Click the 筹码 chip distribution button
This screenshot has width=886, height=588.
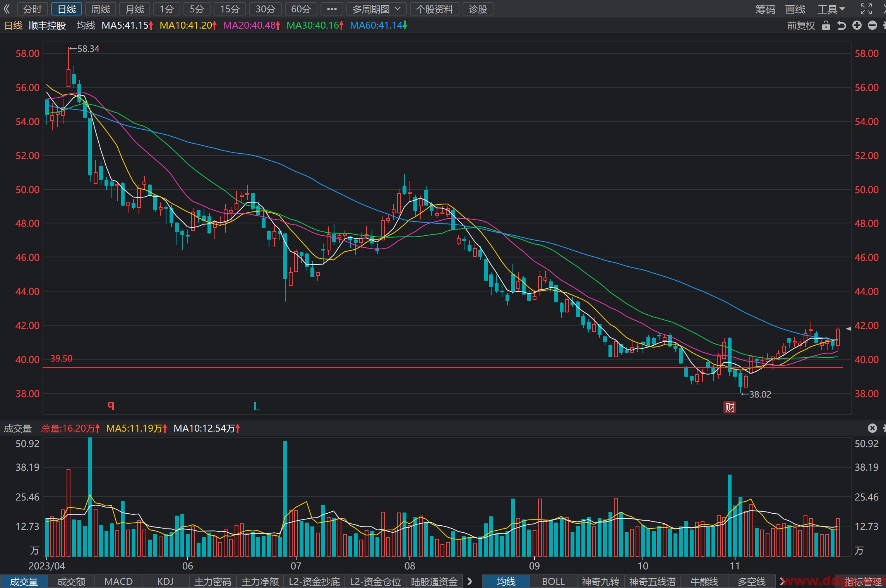(765, 9)
